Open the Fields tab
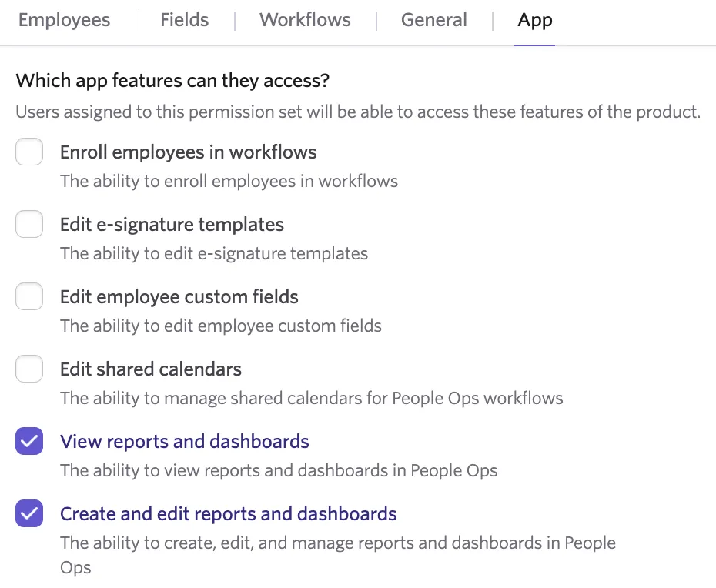This screenshot has width=716, height=588. pos(185,20)
